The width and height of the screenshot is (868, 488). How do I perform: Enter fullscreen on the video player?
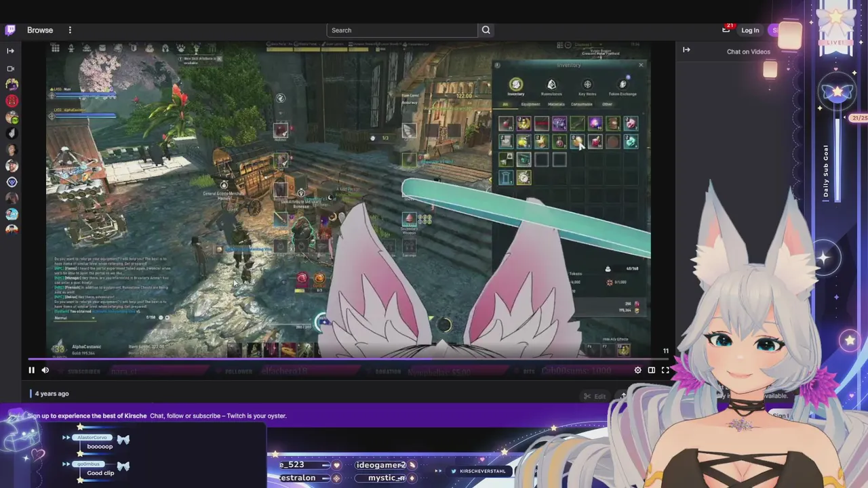coord(665,370)
